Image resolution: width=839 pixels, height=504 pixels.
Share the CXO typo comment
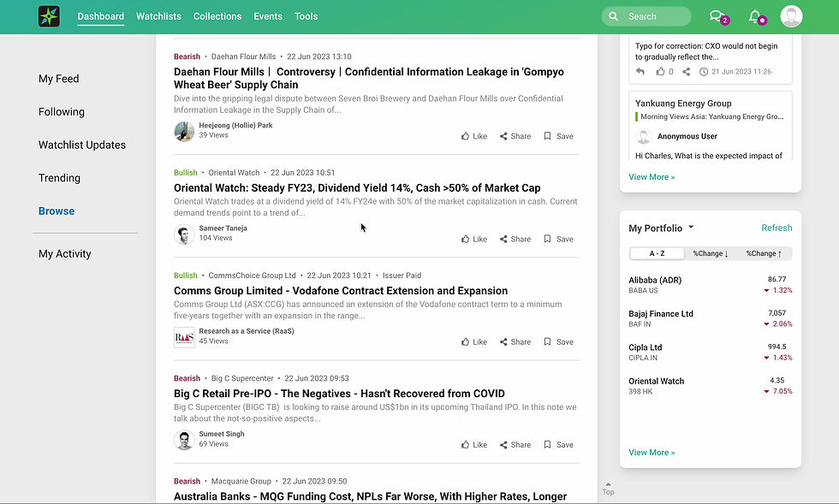[x=686, y=72]
